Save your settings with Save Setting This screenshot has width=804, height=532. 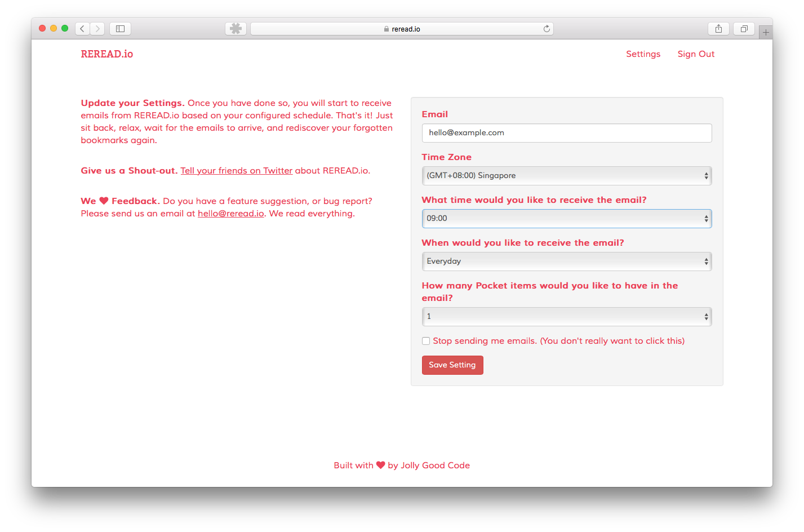(452, 365)
